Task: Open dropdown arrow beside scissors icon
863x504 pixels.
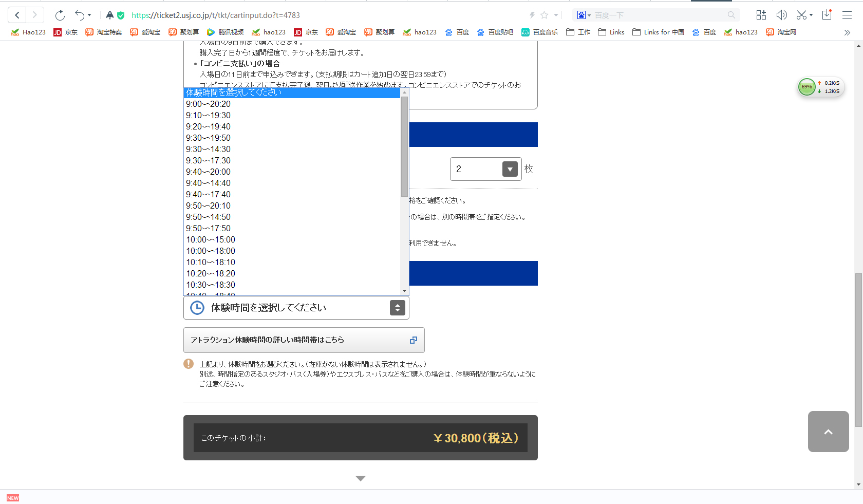Action: click(811, 15)
